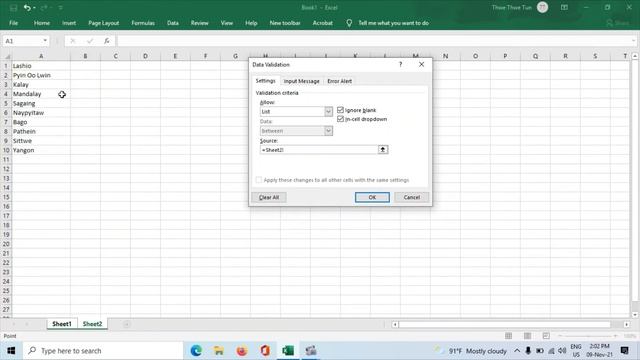The height and width of the screenshot is (360, 640).
Task: Click the formula bar cancel X icon
Action: (x=73, y=41)
